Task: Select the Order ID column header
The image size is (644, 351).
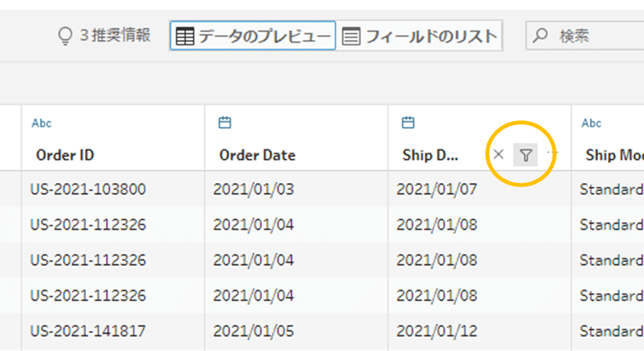Action: click(66, 155)
